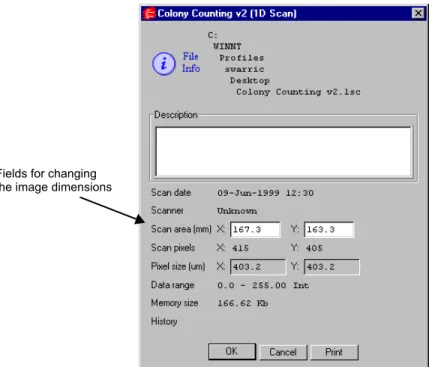Click the Memory size label
Image resolution: width=435 pixels, height=367 pixels.
[x=174, y=303]
